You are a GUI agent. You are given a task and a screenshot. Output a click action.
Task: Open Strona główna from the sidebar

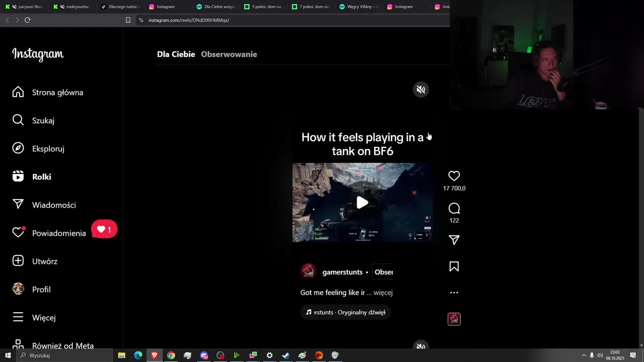tap(48, 93)
